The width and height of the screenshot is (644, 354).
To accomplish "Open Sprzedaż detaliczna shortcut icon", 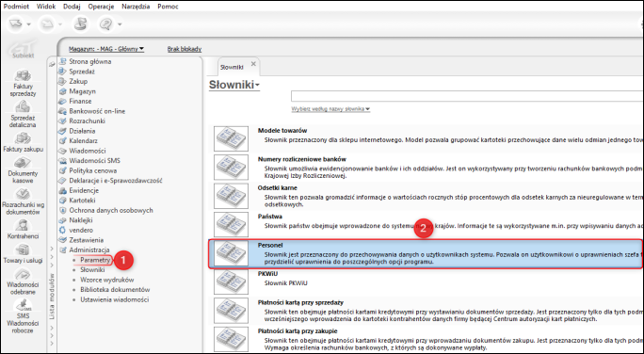I will coord(23,107).
